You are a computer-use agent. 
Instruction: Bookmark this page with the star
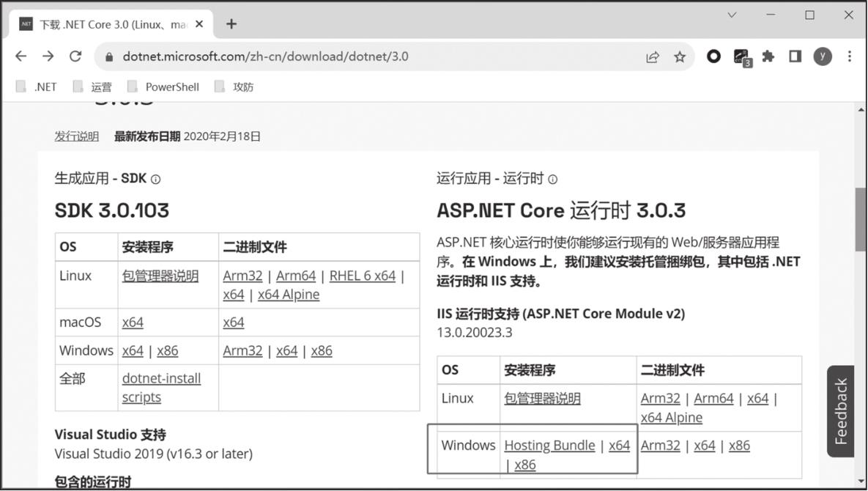tap(680, 56)
